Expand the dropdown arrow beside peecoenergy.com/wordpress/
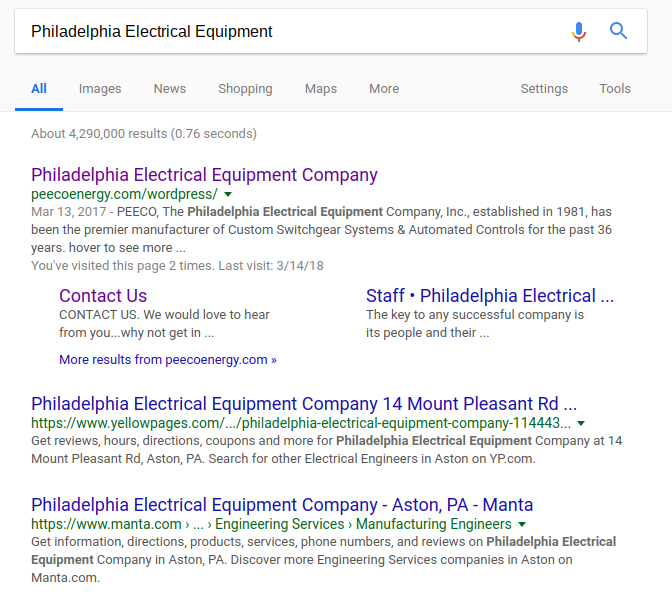Image resolution: width=672 pixels, height=602 pixels. pyautogui.click(x=228, y=195)
